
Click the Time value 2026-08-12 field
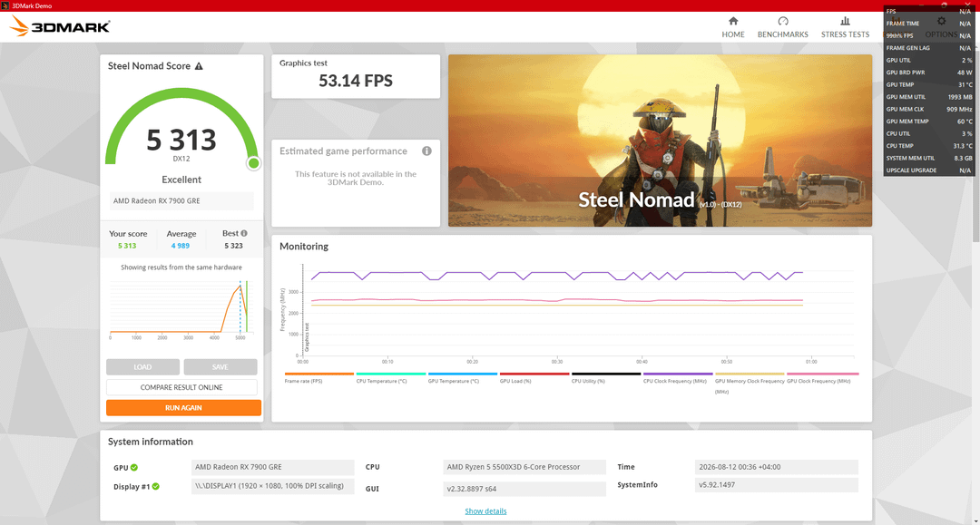776,467
